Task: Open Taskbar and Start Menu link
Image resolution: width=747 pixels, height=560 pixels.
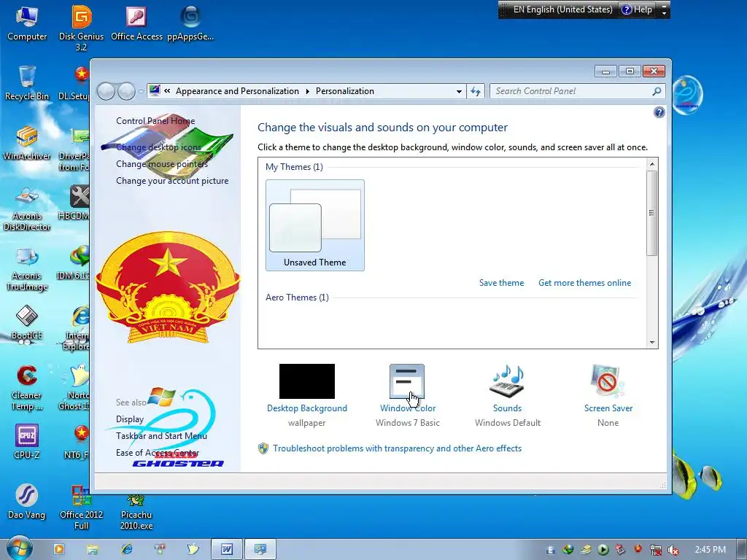Action: coord(161,436)
